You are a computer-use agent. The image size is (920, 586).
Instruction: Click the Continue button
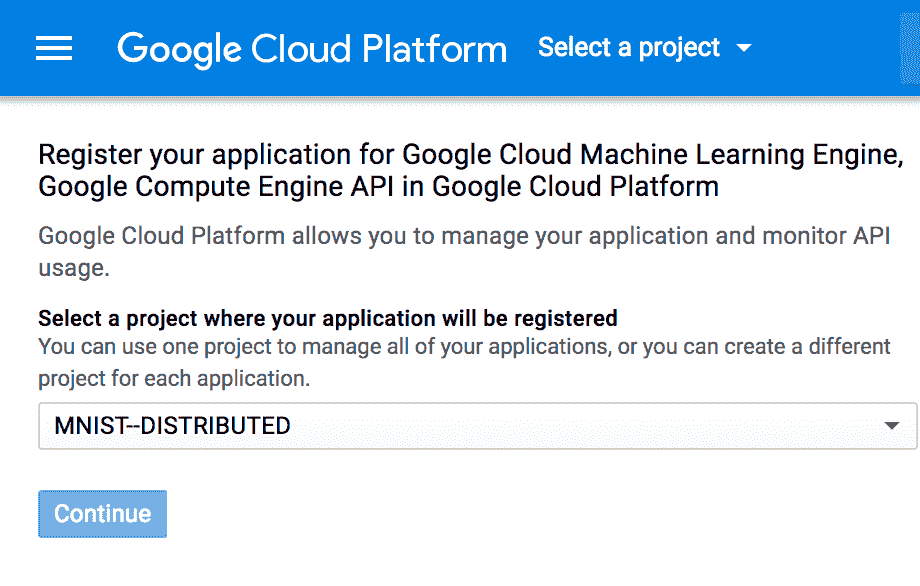[x=103, y=514]
